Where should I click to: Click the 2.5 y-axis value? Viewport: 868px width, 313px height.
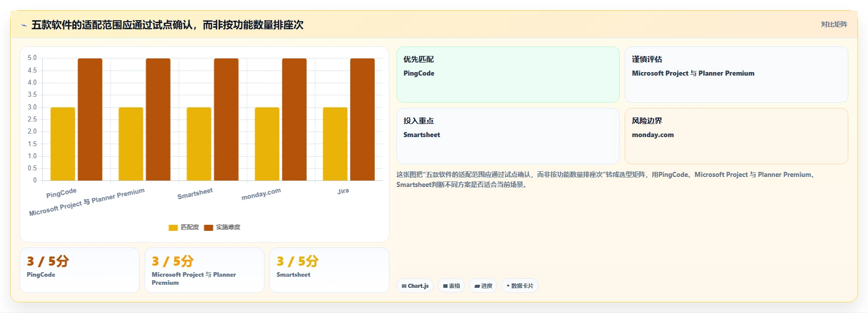click(32, 119)
